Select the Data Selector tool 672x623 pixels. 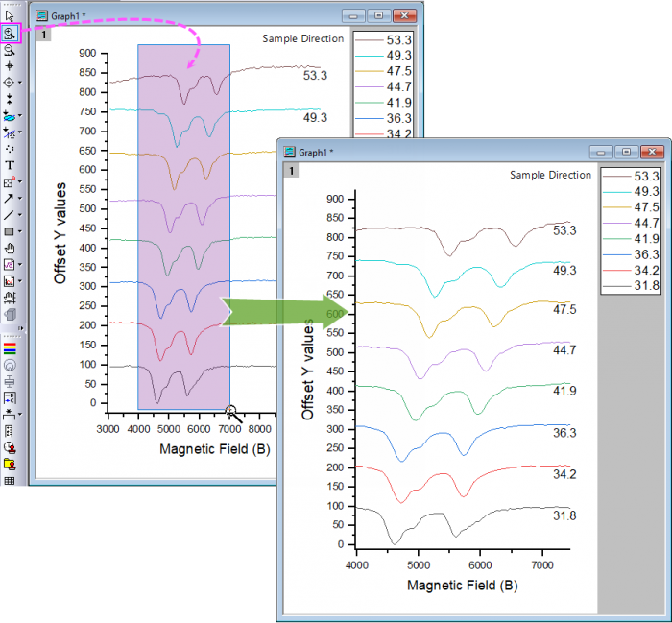click(10, 99)
